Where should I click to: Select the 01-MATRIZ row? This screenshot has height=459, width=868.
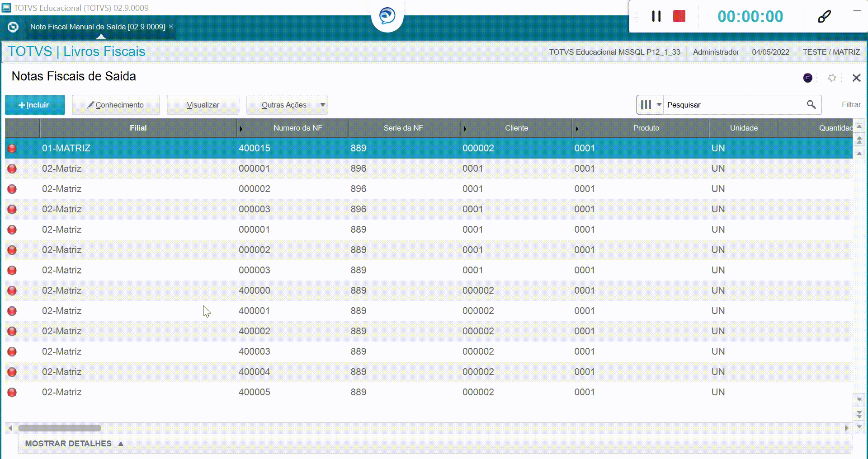[429, 148]
